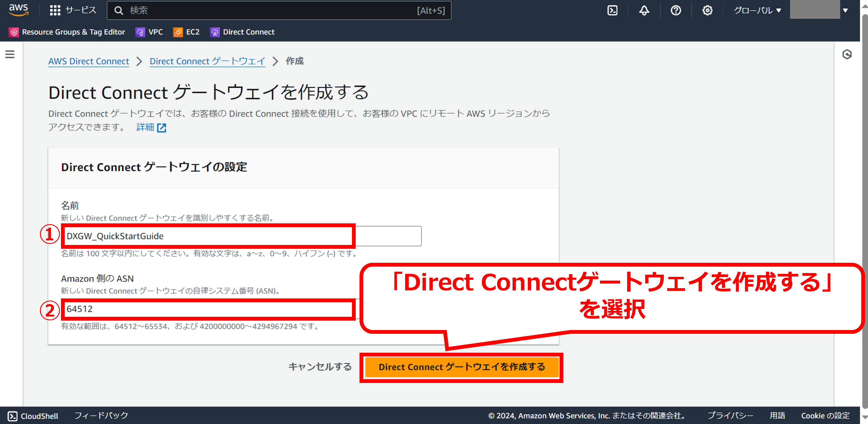Click the AWS logo home icon
868x424 pixels.
pos(19,10)
